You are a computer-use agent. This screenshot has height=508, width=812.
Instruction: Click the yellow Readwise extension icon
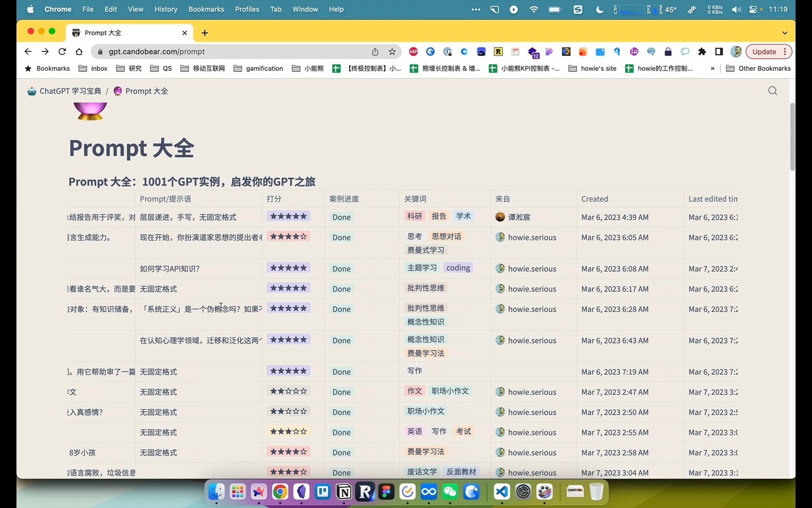point(498,52)
